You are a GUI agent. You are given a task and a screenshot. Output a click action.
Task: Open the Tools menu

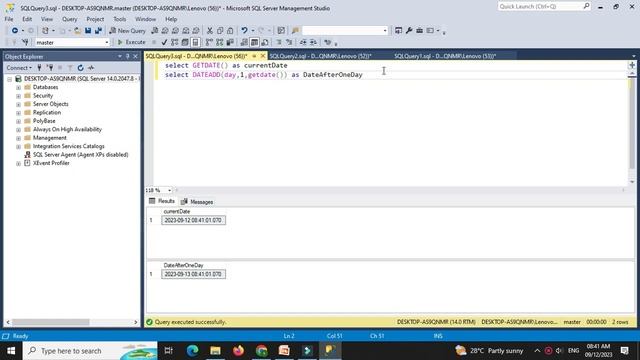pos(120,19)
